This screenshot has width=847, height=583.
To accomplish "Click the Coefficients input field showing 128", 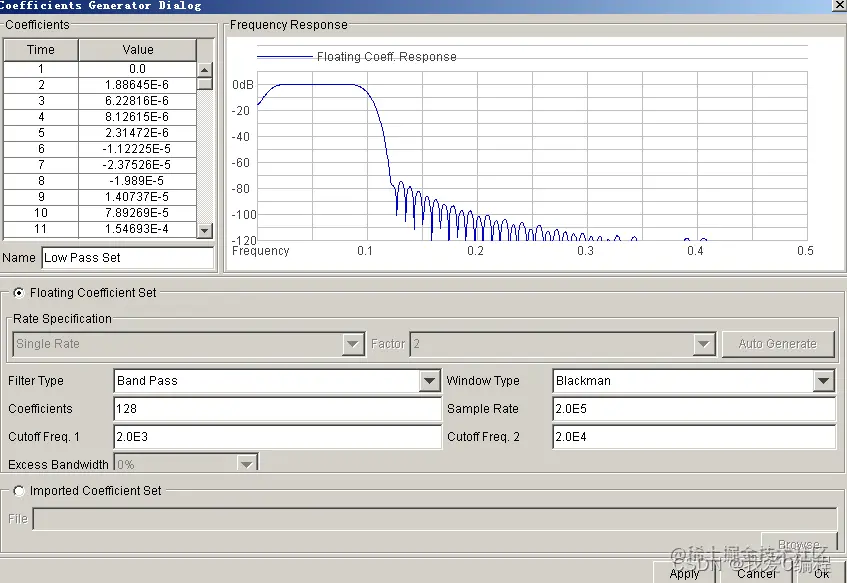I will (x=278, y=409).
